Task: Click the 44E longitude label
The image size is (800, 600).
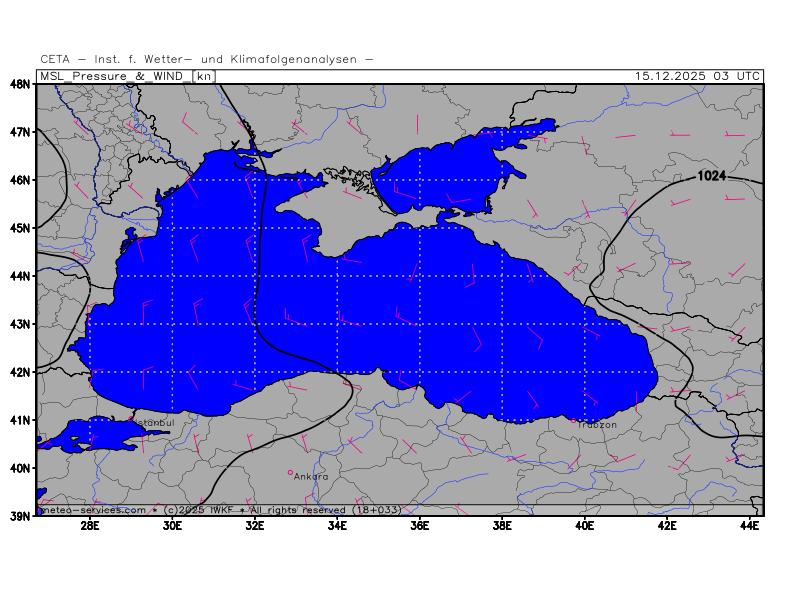Action: [748, 526]
